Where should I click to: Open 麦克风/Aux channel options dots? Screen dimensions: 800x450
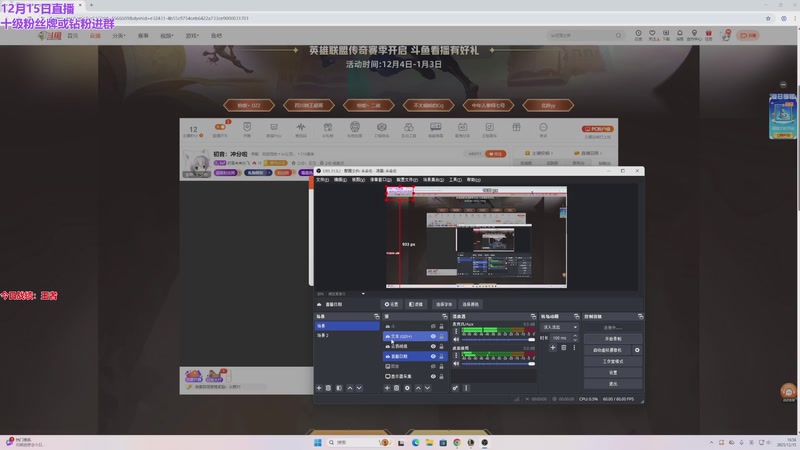[x=456, y=332]
